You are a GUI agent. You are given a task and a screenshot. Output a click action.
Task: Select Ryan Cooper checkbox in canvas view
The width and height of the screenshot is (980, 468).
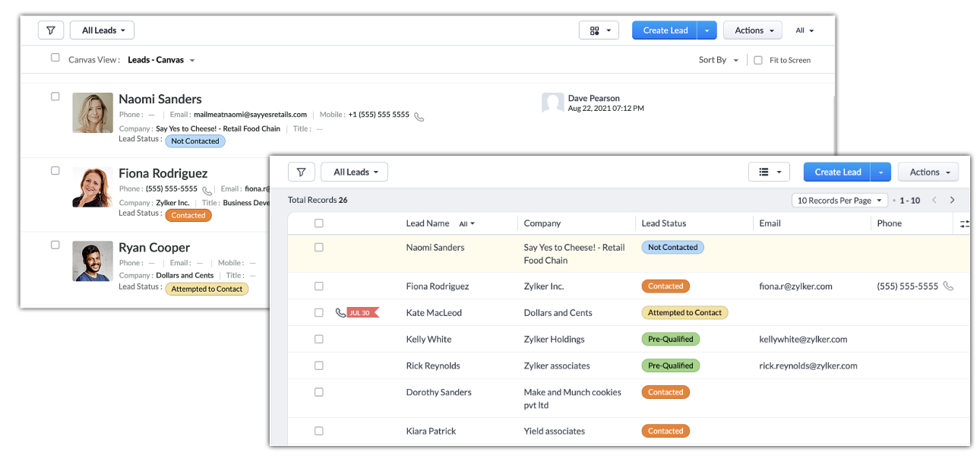point(55,245)
